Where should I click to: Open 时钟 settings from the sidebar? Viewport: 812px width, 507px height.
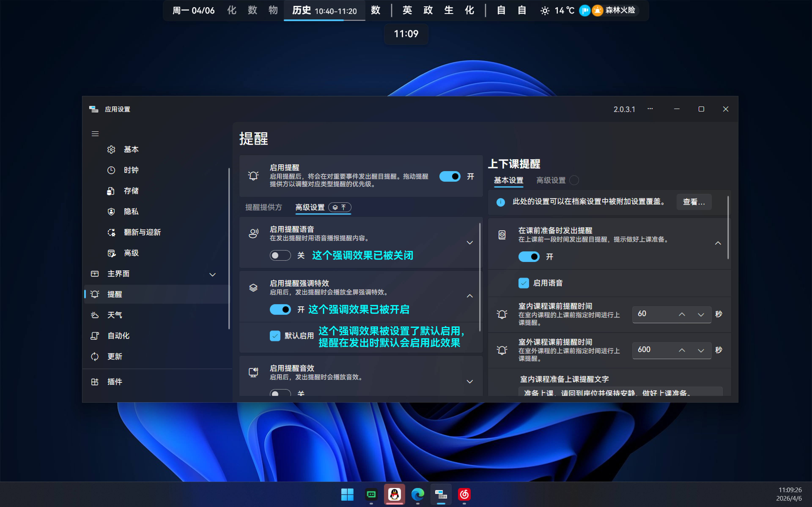click(x=131, y=170)
